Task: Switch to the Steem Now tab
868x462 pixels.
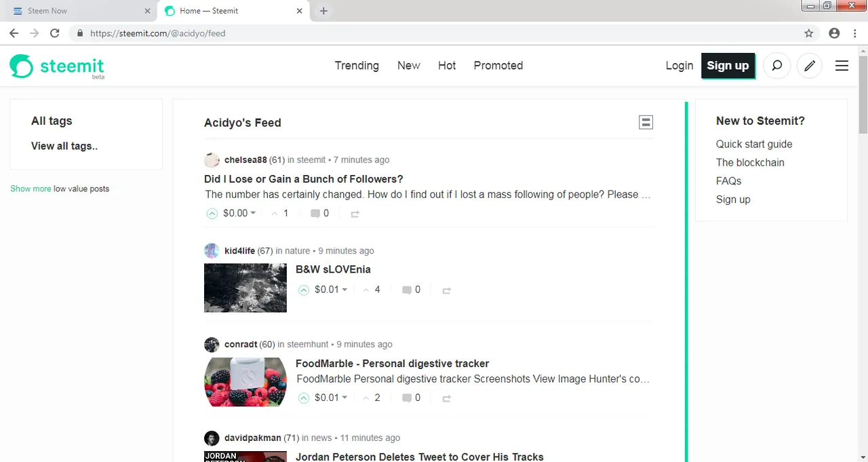Action: 78,11
